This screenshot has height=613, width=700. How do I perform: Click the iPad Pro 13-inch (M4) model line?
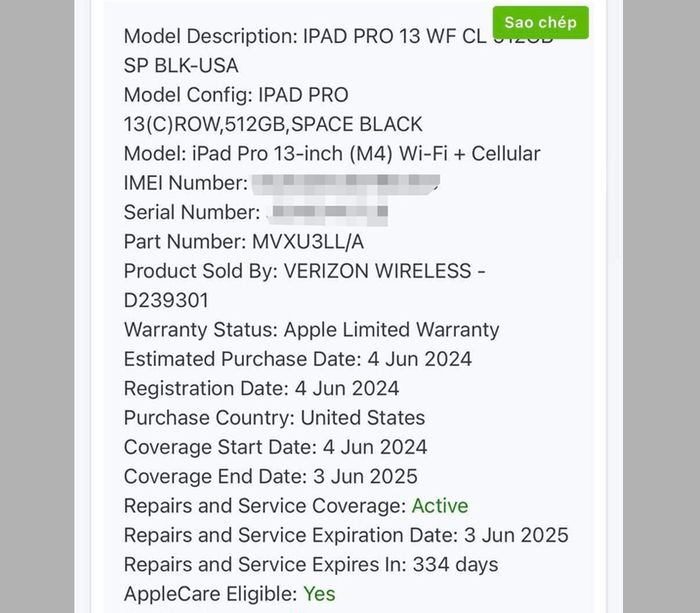click(x=331, y=154)
